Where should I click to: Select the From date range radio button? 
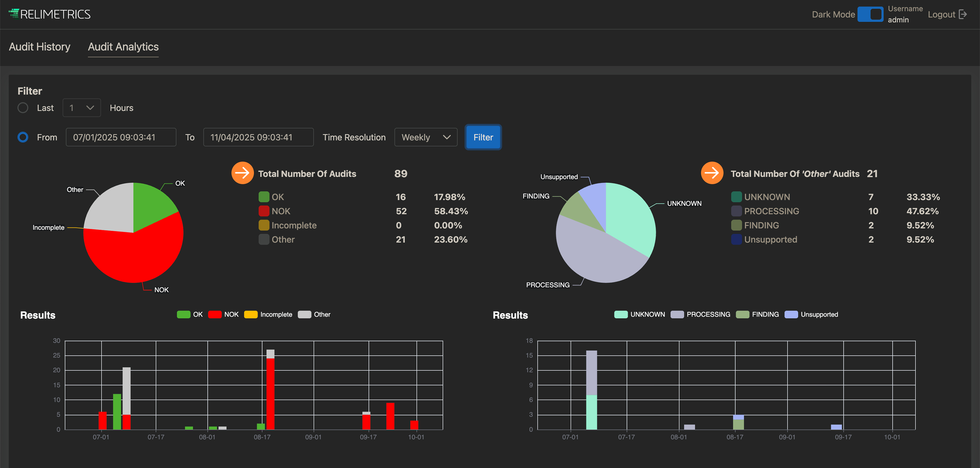(x=23, y=137)
